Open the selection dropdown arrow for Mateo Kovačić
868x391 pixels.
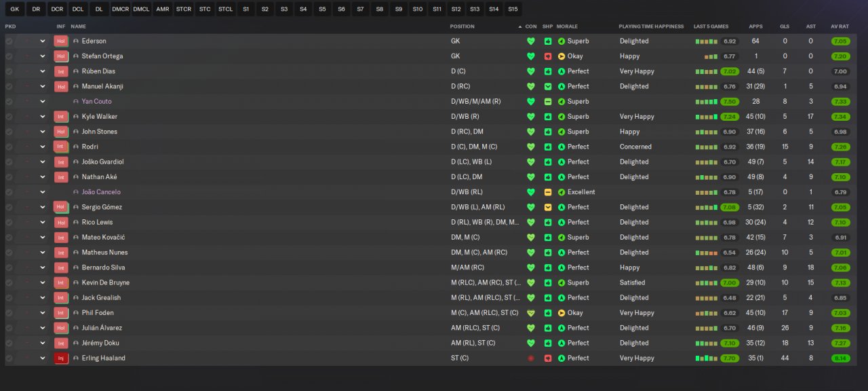point(43,238)
